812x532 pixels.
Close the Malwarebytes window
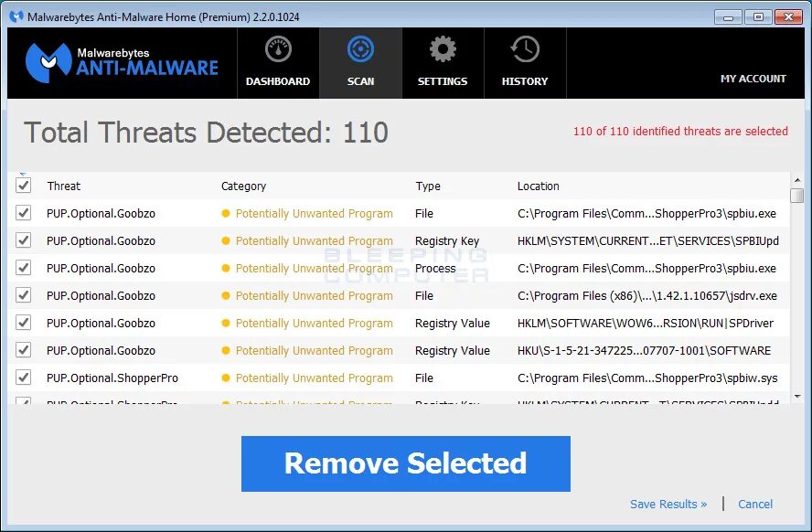(788, 17)
